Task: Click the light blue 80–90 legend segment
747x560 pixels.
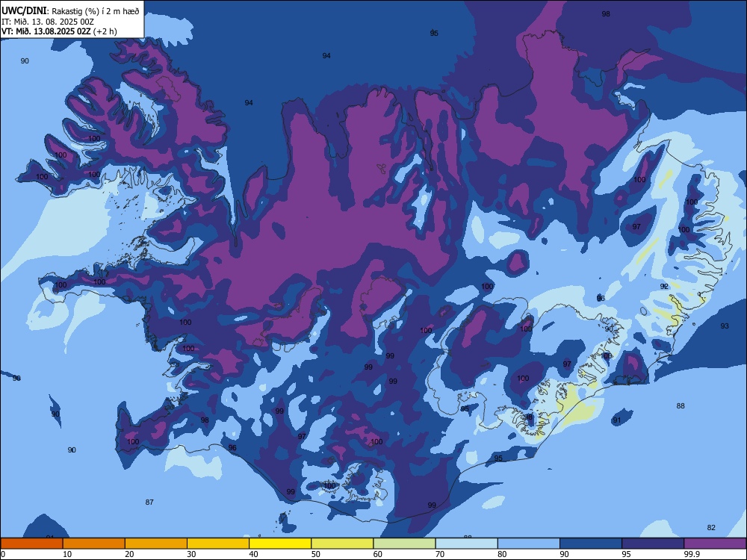Action: click(529, 544)
